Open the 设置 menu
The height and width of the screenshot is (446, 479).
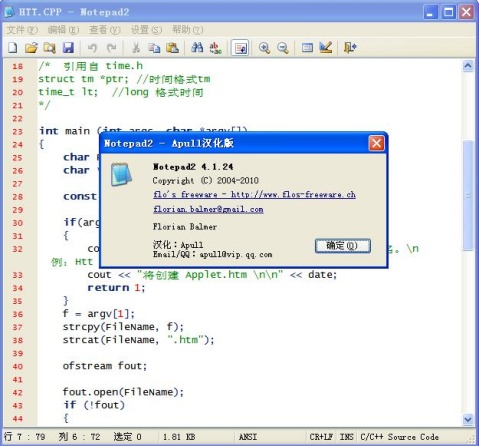pos(146,30)
